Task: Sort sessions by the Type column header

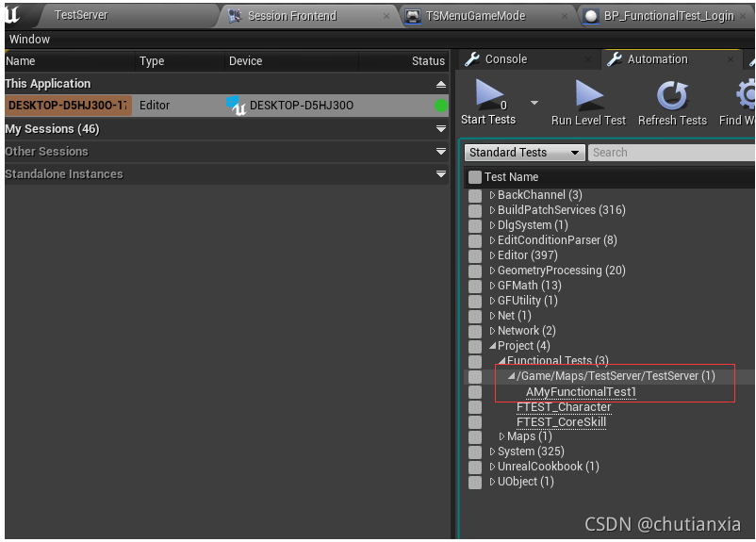Action: click(180, 61)
